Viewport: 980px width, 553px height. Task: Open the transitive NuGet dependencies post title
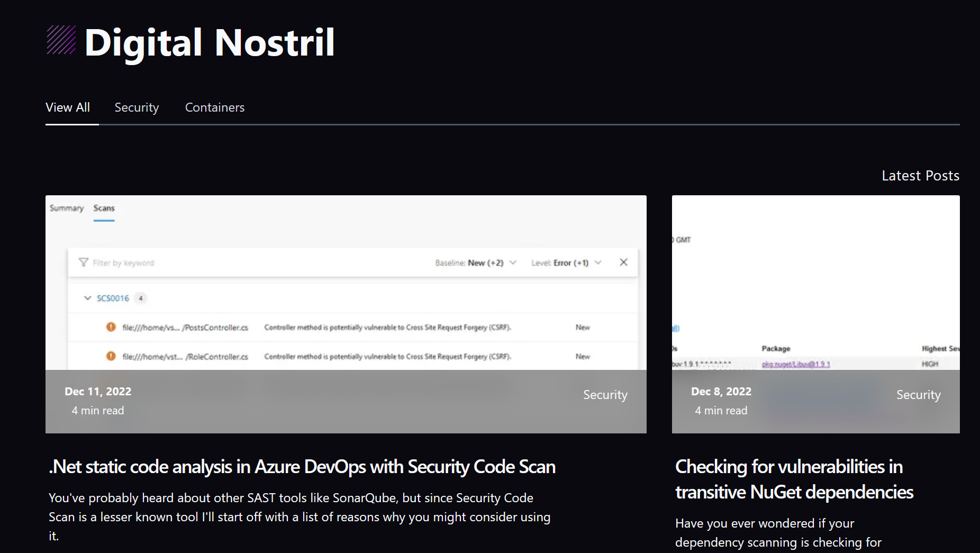794,479
